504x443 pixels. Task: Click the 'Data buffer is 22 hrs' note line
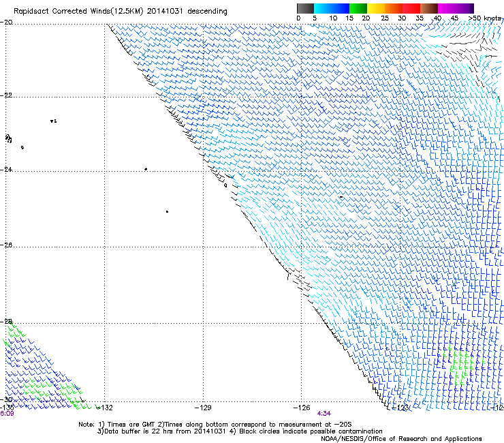(240, 431)
